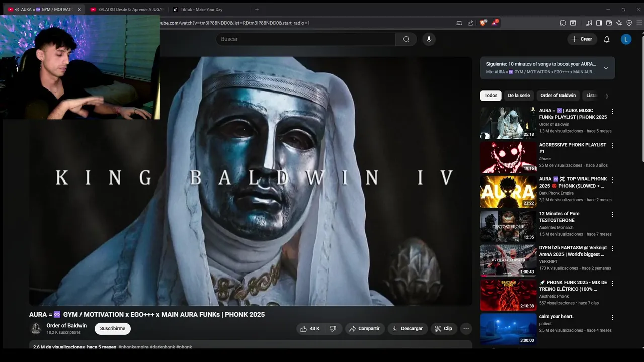
Task: Click the search magnifier button
Action: 406,39
